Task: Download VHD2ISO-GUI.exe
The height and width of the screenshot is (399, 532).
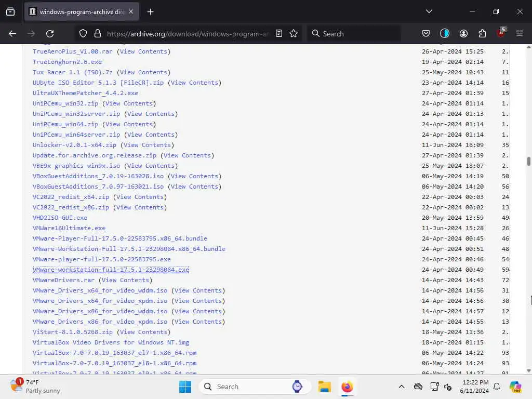Action: click(x=60, y=218)
